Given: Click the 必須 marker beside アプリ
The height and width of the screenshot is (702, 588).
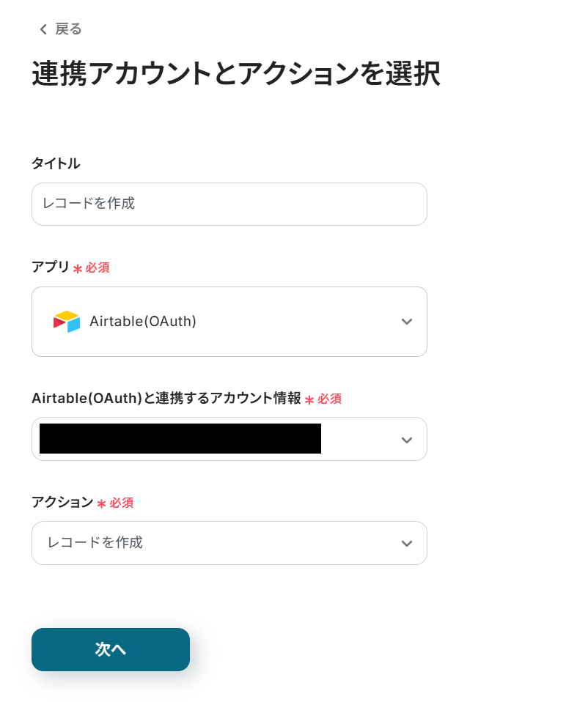Looking at the screenshot, I should pos(98,268).
